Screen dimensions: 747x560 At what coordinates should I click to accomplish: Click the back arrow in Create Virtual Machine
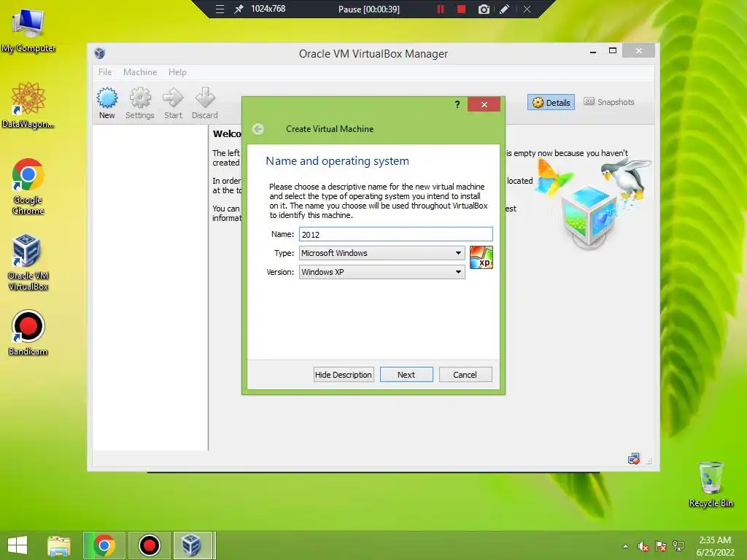258,129
